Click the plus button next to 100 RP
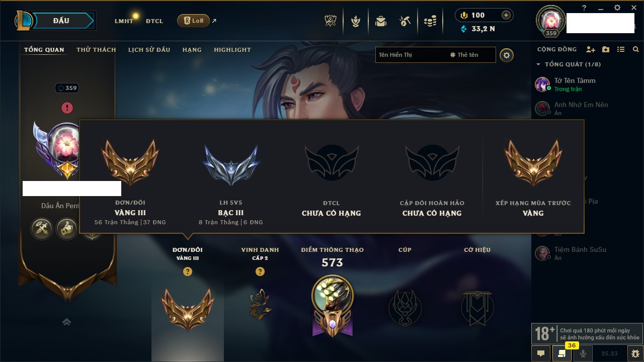Image resolution: width=644 pixels, height=362 pixels. [506, 15]
